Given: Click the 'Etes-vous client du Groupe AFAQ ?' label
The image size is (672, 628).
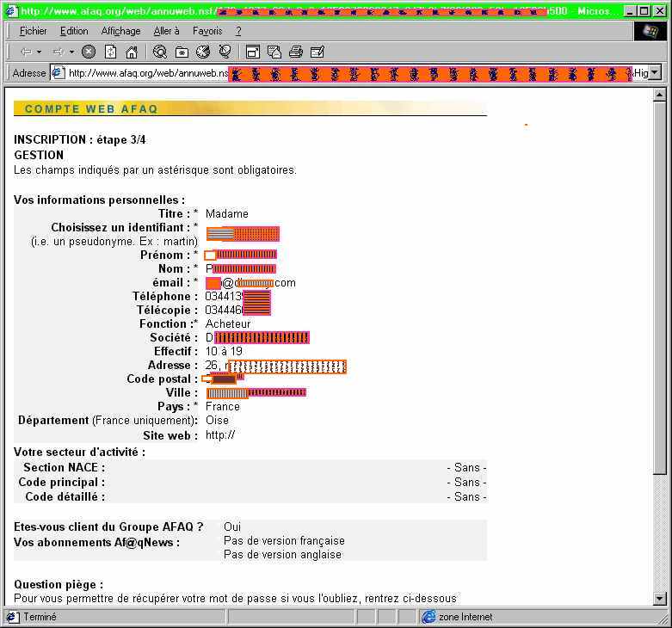Looking at the screenshot, I should coord(108,526).
